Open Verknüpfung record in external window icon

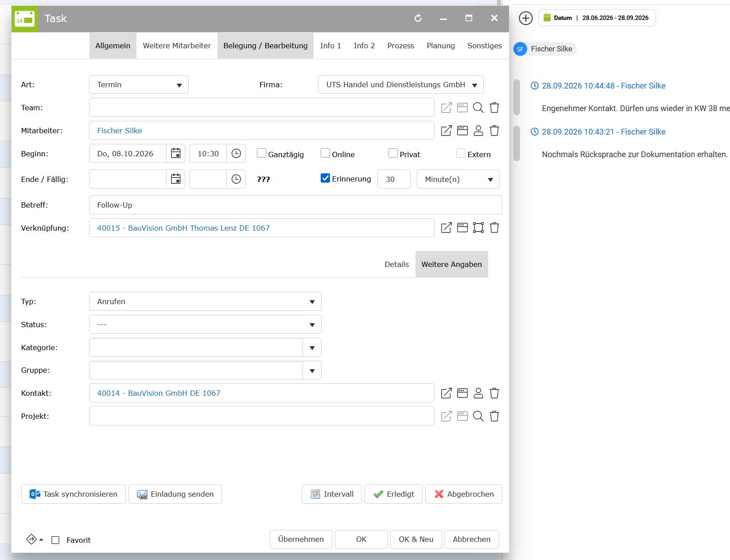pos(447,228)
